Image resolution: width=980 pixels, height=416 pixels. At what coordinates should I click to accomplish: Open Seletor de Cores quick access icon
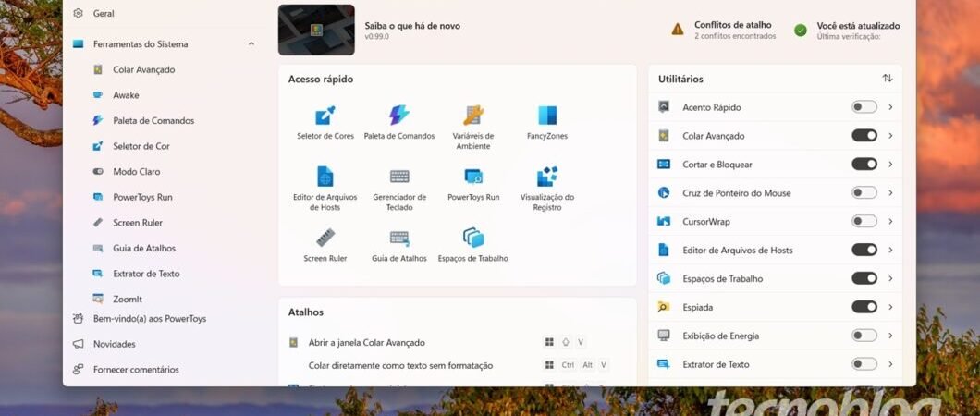click(x=325, y=116)
